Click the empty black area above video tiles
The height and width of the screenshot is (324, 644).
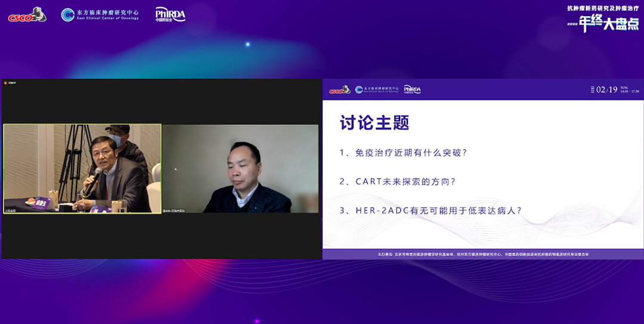click(x=161, y=101)
